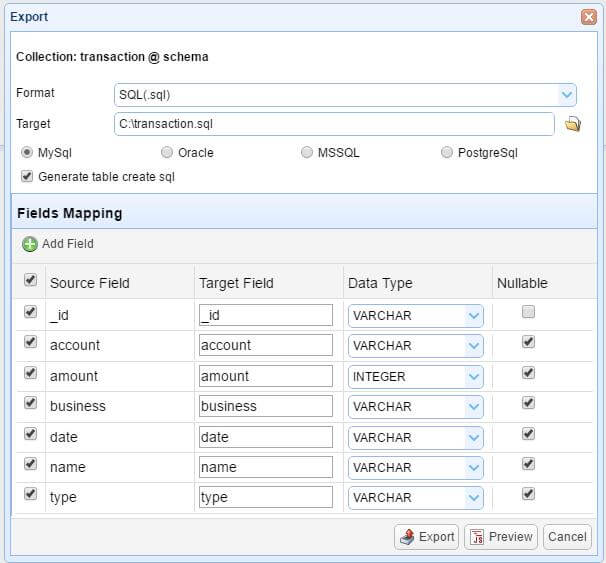Select the PostgreSql radio button
This screenshot has width=606, height=563.
[446, 152]
